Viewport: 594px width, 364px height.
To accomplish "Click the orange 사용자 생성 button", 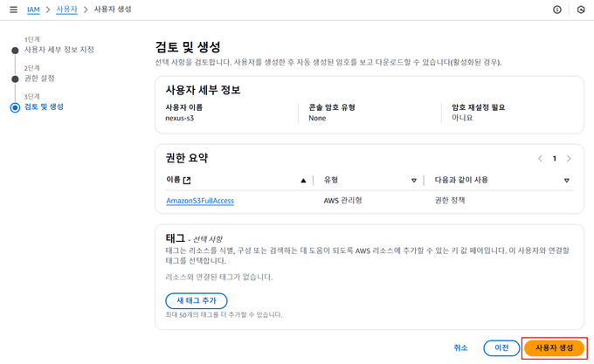I will point(554,347).
